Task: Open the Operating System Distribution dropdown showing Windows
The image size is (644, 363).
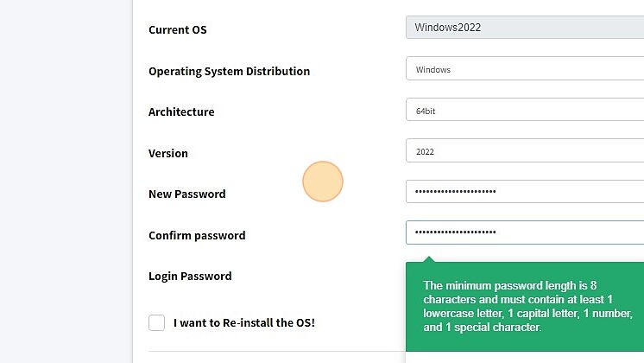Action: click(525, 68)
